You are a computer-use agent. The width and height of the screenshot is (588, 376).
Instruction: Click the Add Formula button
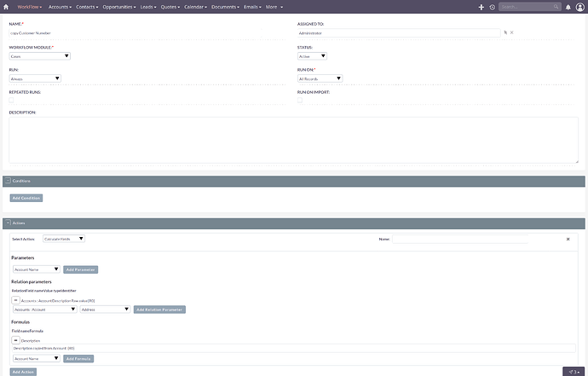tap(78, 359)
